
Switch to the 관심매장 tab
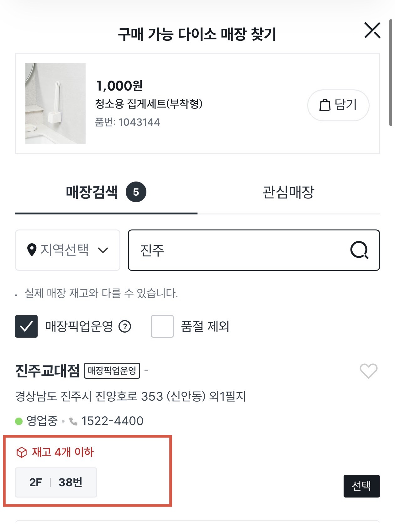pyautogui.click(x=288, y=192)
